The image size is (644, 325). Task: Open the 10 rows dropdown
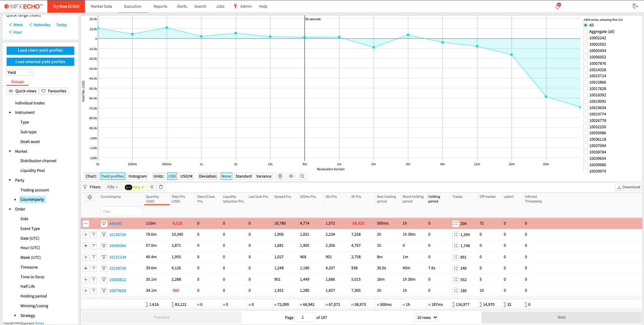426,317
